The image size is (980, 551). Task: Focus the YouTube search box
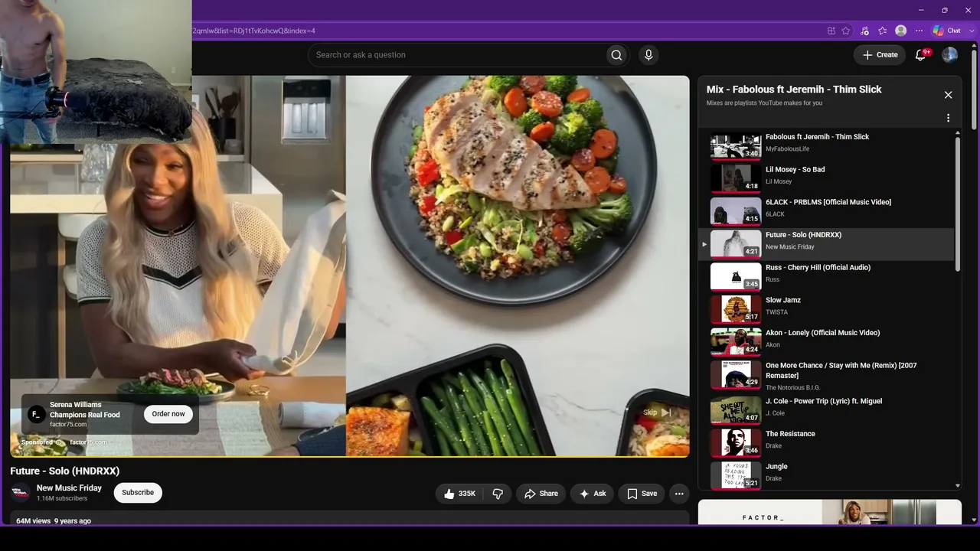point(459,55)
